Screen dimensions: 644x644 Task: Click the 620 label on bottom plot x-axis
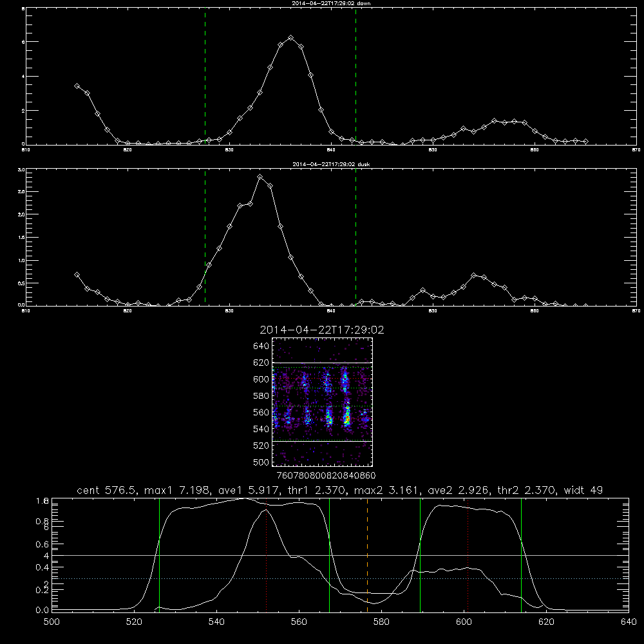point(546,622)
